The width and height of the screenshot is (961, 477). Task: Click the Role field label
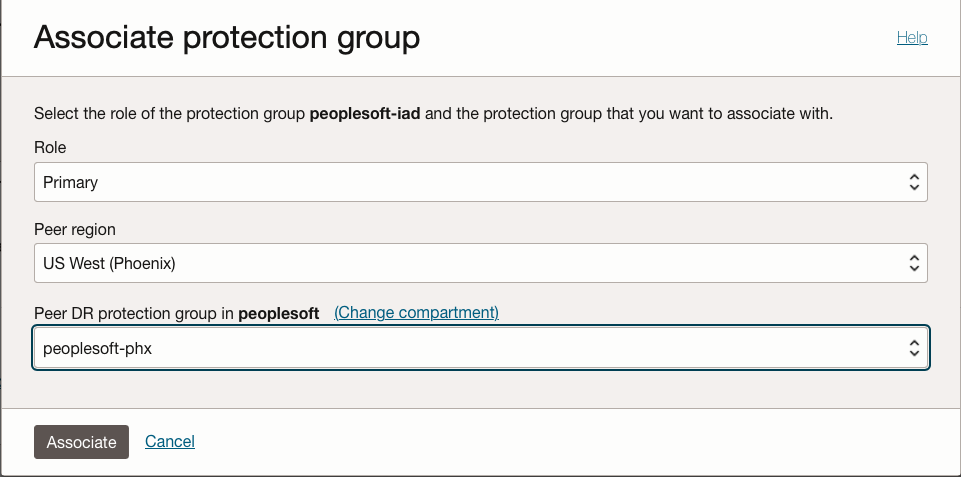pyautogui.click(x=50, y=147)
